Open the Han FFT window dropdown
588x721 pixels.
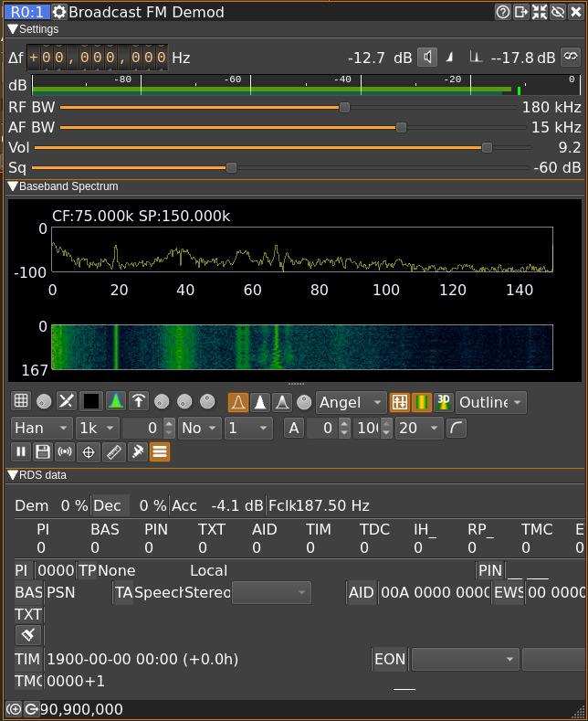(x=42, y=428)
